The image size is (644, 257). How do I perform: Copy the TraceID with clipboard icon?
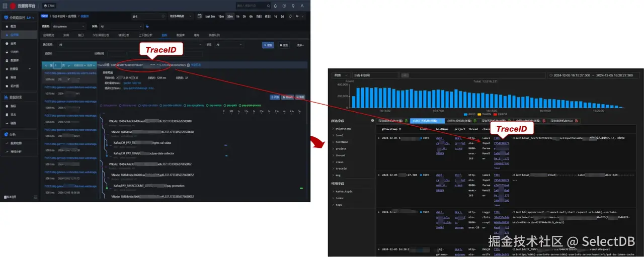coord(188,65)
